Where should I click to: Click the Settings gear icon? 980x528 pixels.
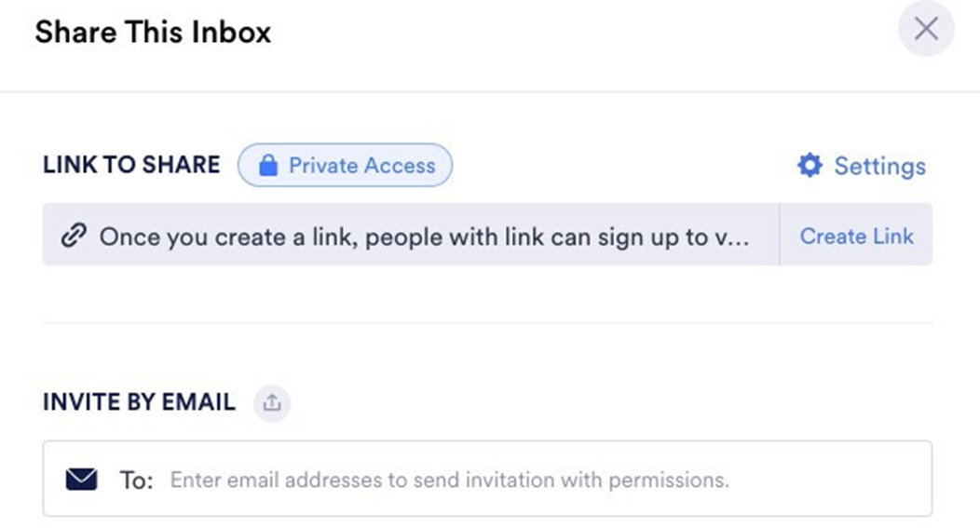coord(810,166)
